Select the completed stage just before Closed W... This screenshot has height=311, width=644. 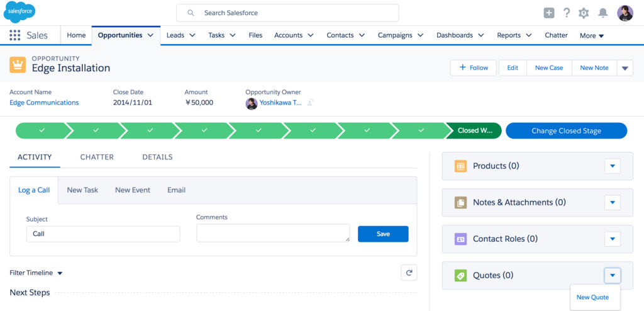[x=421, y=131]
